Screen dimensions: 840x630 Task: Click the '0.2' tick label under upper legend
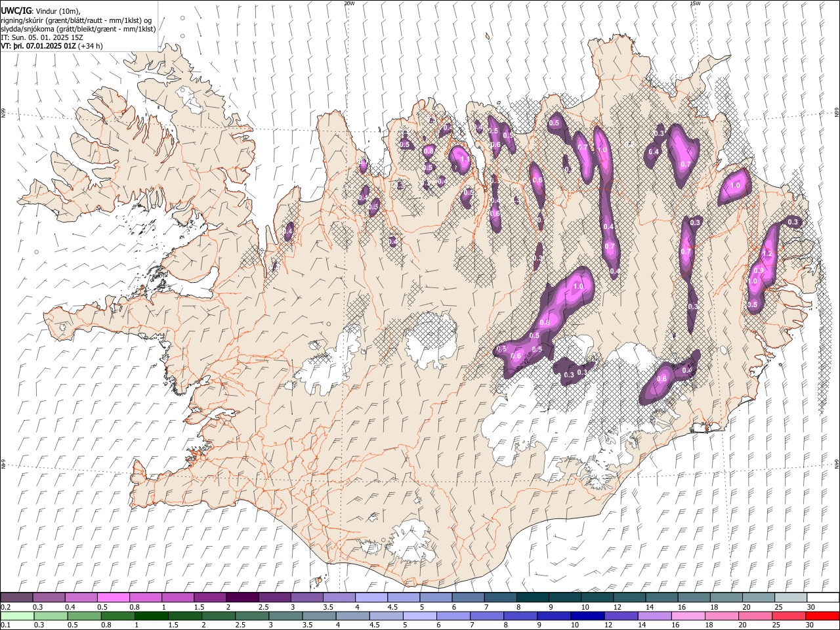click(5, 607)
